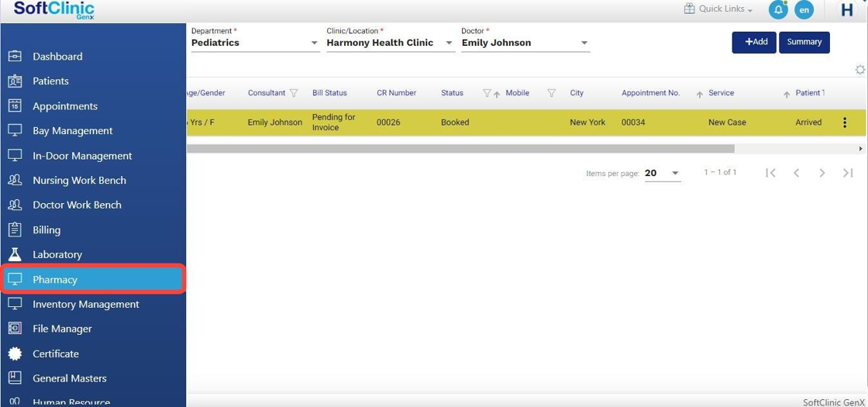Click the Bill Status column header
868x407 pixels.
click(329, 93)
